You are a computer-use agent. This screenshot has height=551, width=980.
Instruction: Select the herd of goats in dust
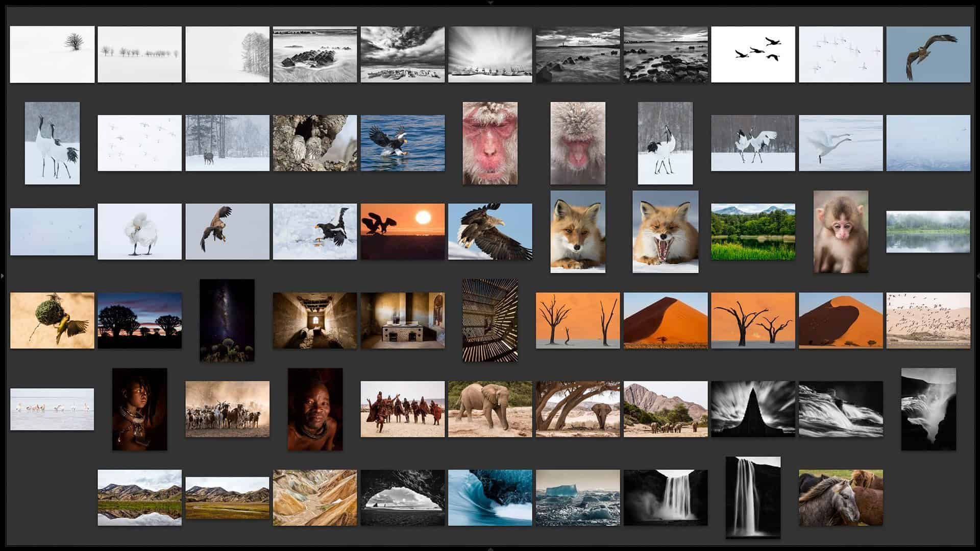pos(227,409)
